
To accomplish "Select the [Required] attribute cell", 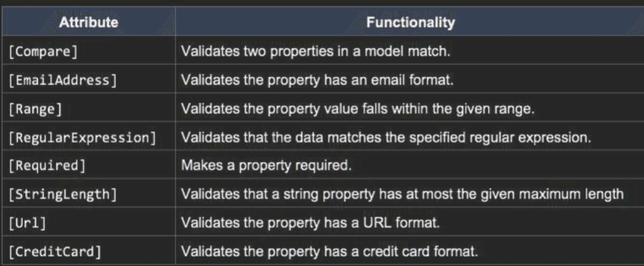I will [x=88, y=165].
